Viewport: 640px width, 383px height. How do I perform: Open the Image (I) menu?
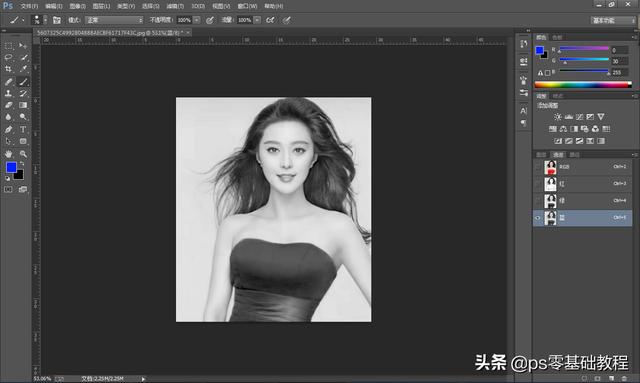[78, 6]
